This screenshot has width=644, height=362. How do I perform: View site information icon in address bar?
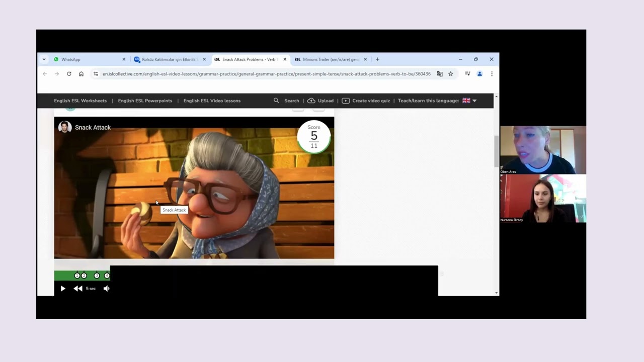click(96, 74)
